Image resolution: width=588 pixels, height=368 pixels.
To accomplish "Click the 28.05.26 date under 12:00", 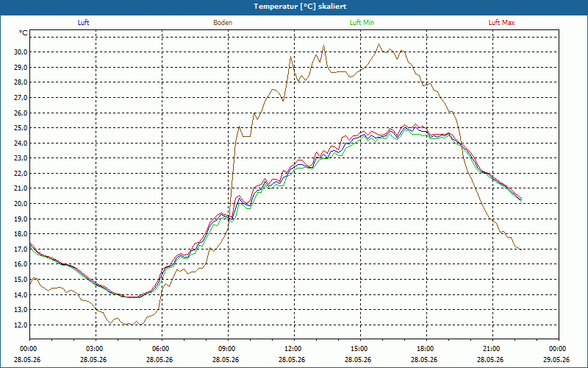I will click(292, 359).
